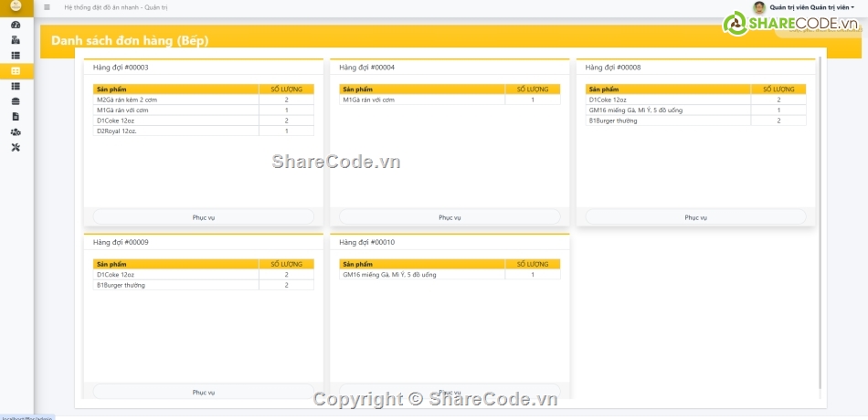The height and width of the screenshot is (420, 868).
Task: Click the admin avatar picture
Action: 758,7
